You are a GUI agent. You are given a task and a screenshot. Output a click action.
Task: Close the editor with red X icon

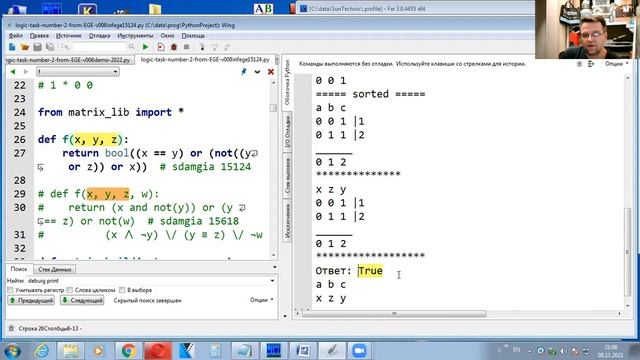(x=270, y=72)
